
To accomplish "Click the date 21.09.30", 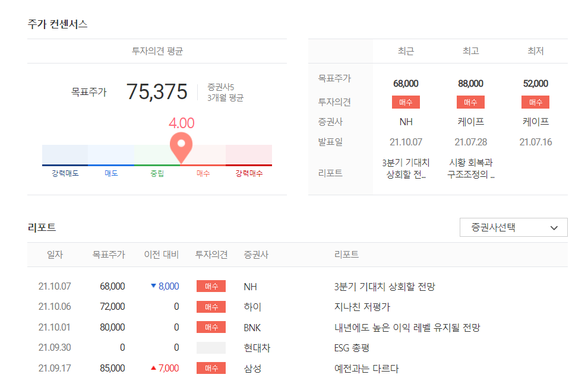I will click(55, 347).
